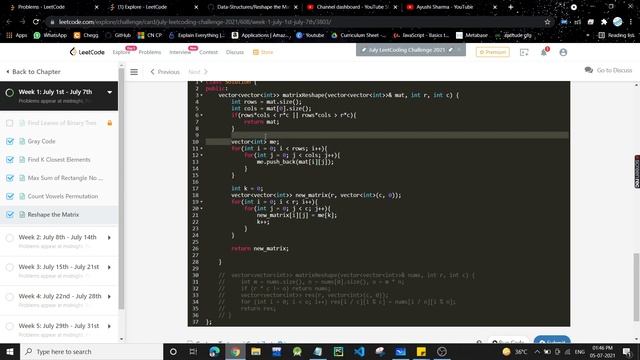This screenshot has height=360, width=640.
Task: Open the CN CP bookmark
Action: tap(150, 36)
